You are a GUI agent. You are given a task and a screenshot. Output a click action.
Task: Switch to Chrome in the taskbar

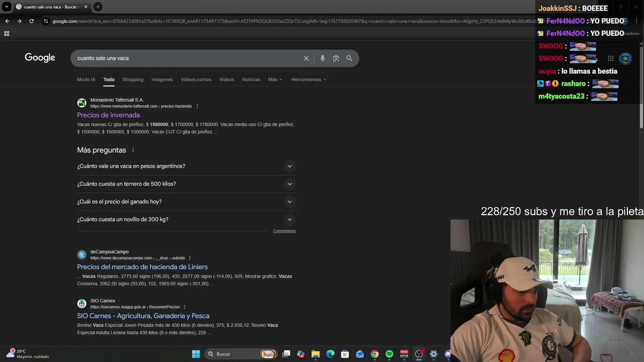tap(374, 354)
